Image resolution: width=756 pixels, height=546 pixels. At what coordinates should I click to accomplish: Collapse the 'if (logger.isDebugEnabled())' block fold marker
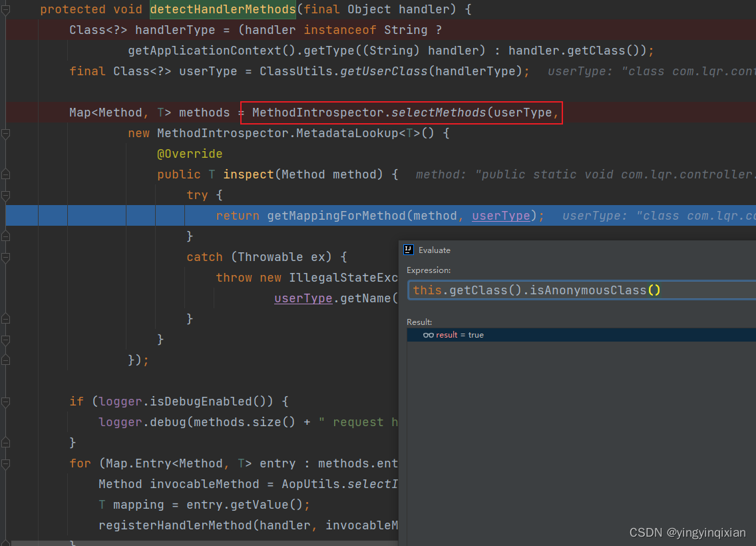tap(6, 402)
